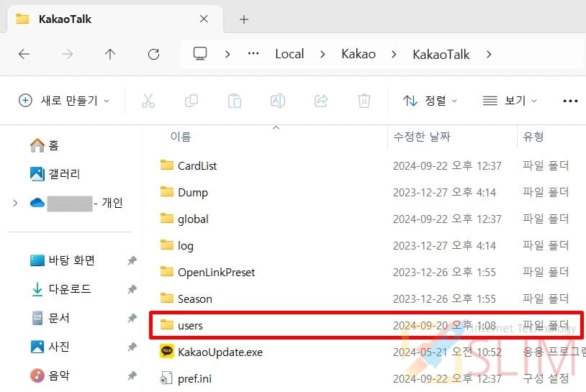Go up one folder level
Viewport: 586px width, 392px height.
pyautogui.click(x=110, y=55)
